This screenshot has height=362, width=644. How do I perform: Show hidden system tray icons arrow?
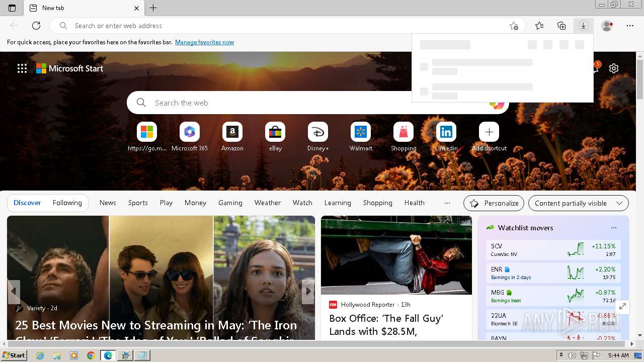pos(561,355)
